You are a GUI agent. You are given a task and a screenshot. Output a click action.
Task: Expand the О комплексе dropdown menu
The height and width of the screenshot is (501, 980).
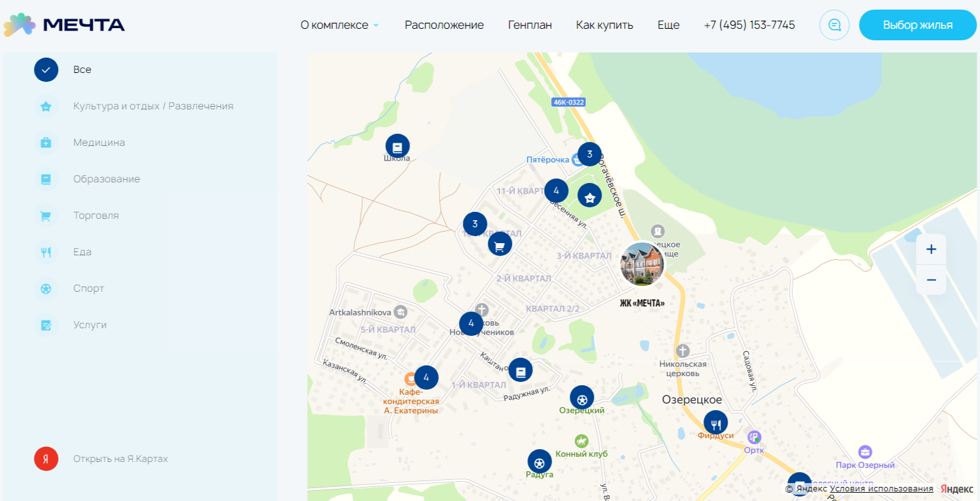[x=339, y=26]
